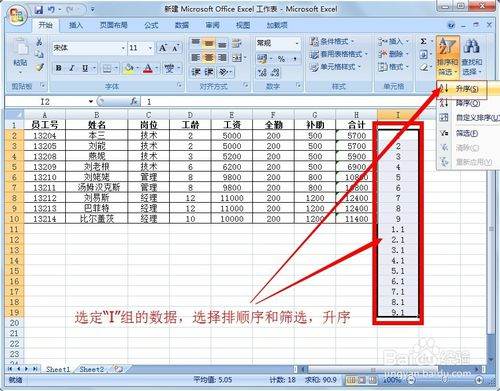
Task: Open the 插入 insert cells dropdown
Action: [x=393, y=41]
